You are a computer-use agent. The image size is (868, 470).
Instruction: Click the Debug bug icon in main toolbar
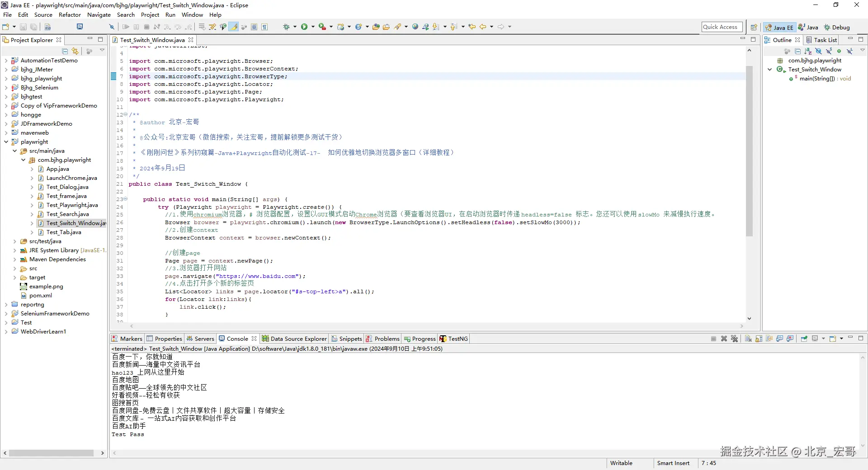click(x=286, y=27)
